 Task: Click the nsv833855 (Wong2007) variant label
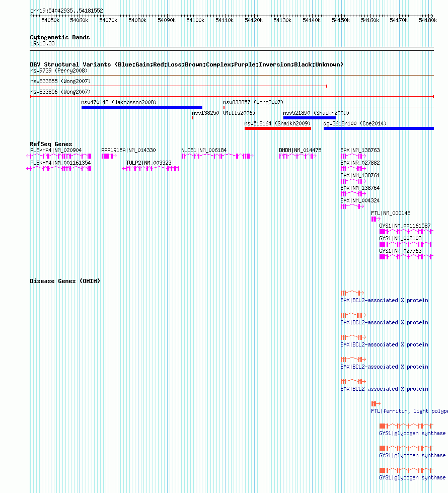[x=60, y=81]
